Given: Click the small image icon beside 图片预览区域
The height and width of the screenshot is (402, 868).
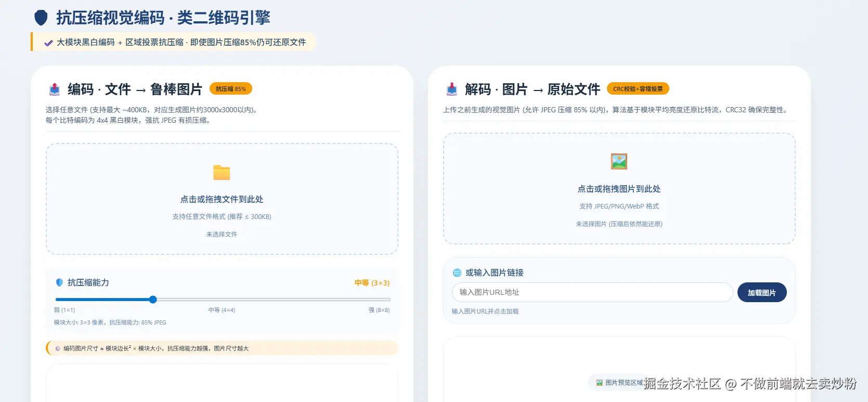Looking at the screenshot, I should pos(599,383).
